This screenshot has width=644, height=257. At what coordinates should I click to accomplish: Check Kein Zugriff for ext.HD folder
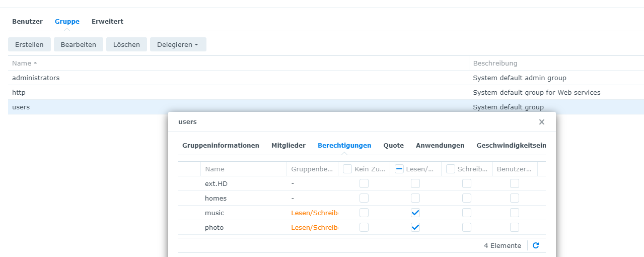364,183
